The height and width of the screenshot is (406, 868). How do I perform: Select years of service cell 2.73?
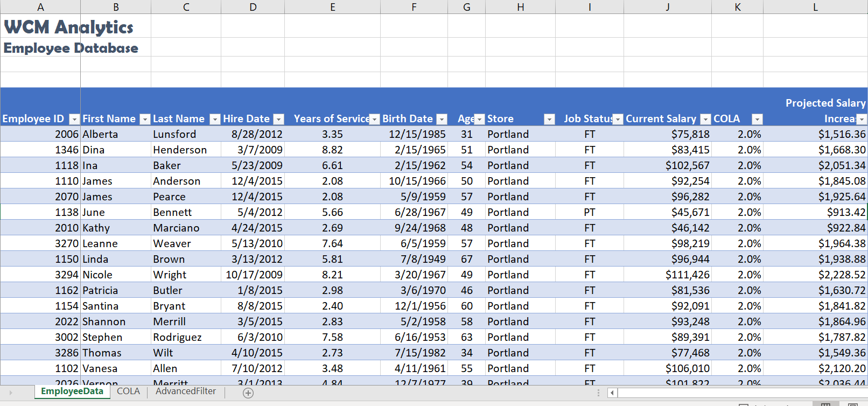pyautogui.click(x=332, y=353)
